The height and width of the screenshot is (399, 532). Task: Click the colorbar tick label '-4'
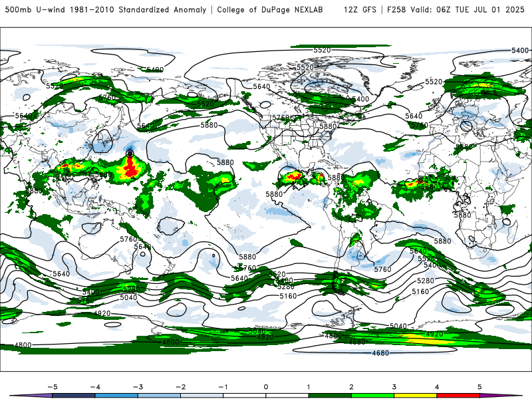95,387
